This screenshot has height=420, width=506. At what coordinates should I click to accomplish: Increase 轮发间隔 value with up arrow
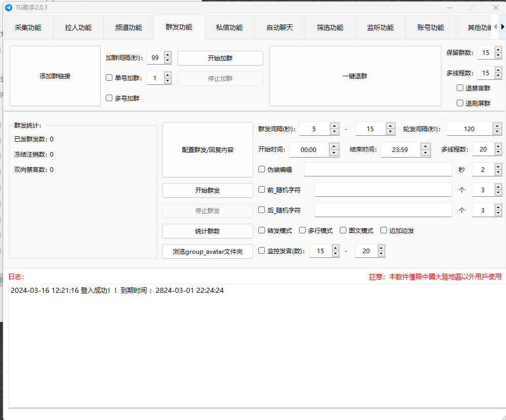coord(497,126)
